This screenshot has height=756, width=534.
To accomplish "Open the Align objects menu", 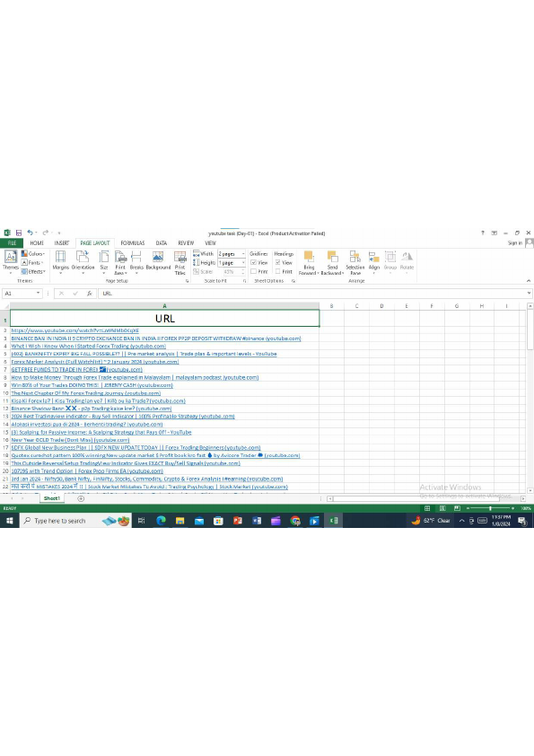I will (374, 261).
